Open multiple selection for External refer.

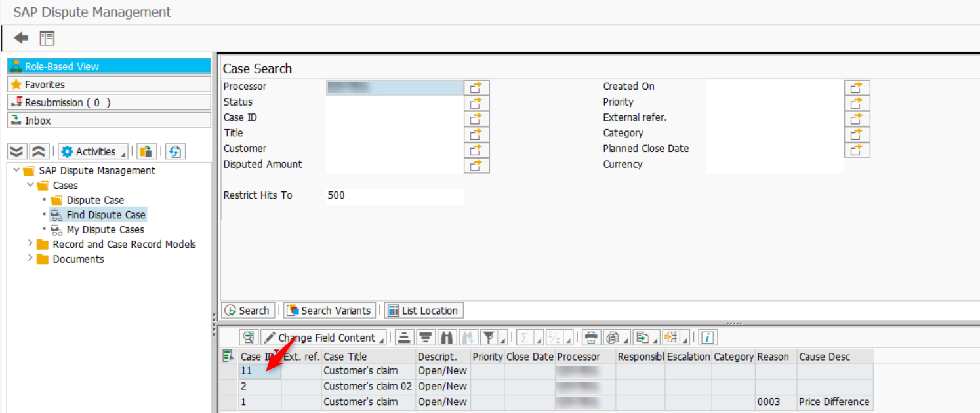[857, 119]
